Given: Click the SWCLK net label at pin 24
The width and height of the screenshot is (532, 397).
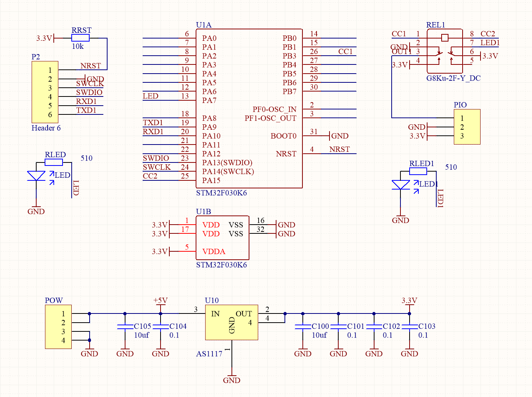Looking at the screenshot, I should (157, 167).
